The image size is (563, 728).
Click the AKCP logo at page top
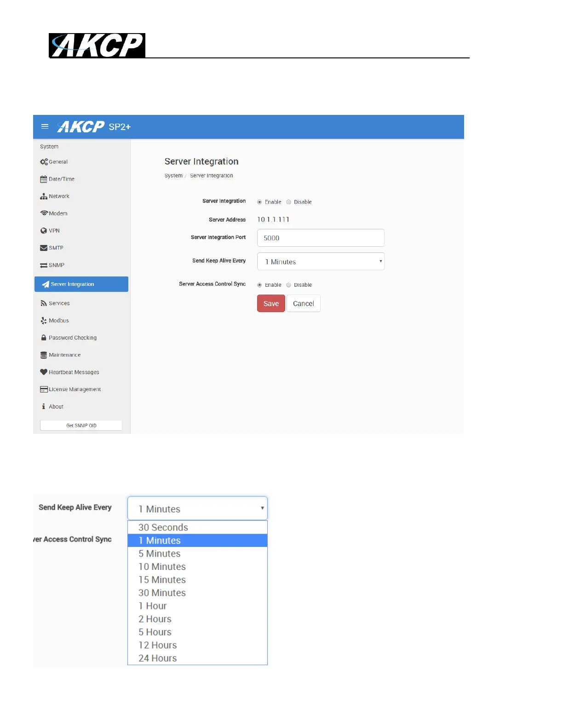click(x=97, y=45)
